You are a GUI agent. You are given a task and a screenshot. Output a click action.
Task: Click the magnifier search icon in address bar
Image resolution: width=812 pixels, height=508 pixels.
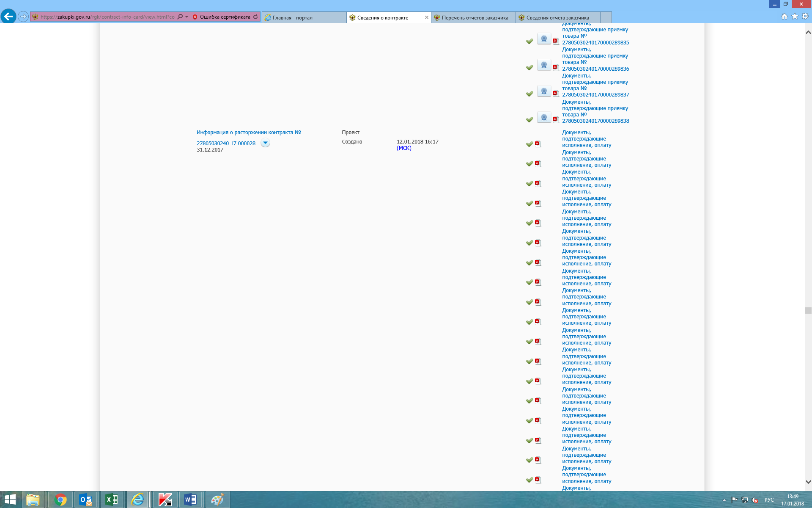point(180,17)
